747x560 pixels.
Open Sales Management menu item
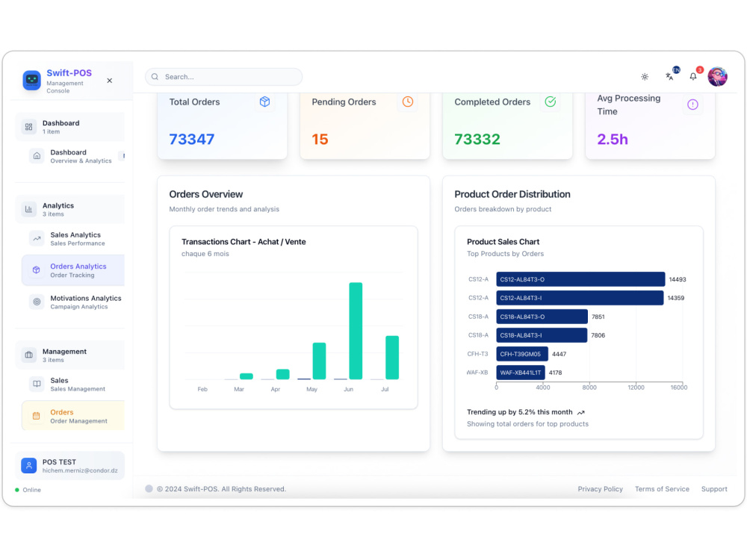tap(73, 385)
